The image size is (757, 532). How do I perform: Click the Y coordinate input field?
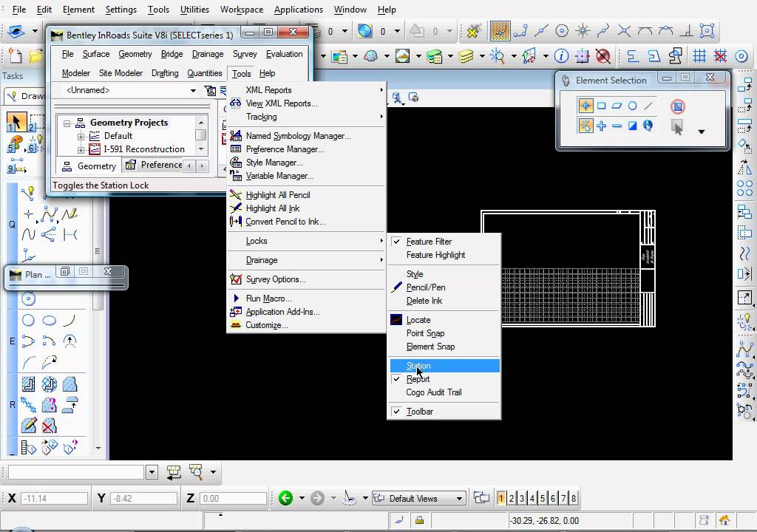click(144, 498)
